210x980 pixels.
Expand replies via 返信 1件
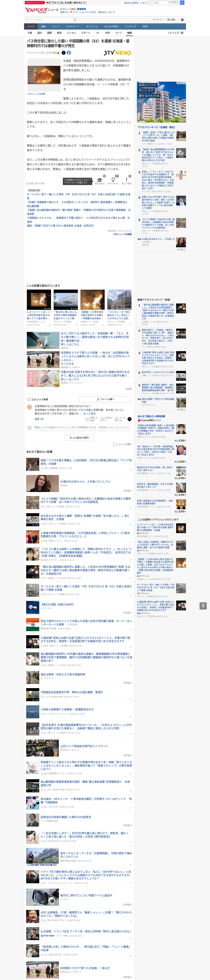39,419
